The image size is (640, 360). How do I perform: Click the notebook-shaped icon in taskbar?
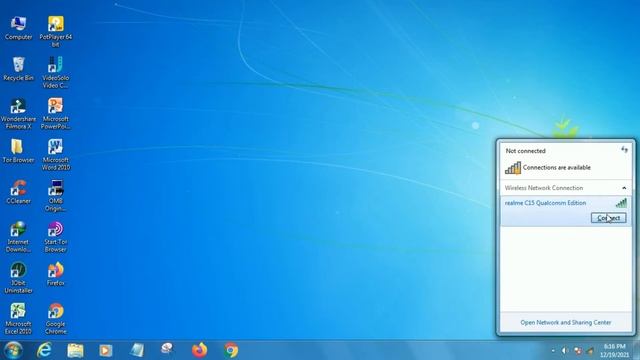[137, 350]
